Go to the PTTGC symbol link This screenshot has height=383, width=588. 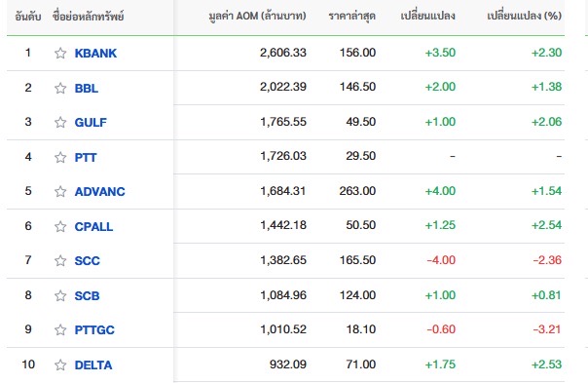[x=94, y=329]
